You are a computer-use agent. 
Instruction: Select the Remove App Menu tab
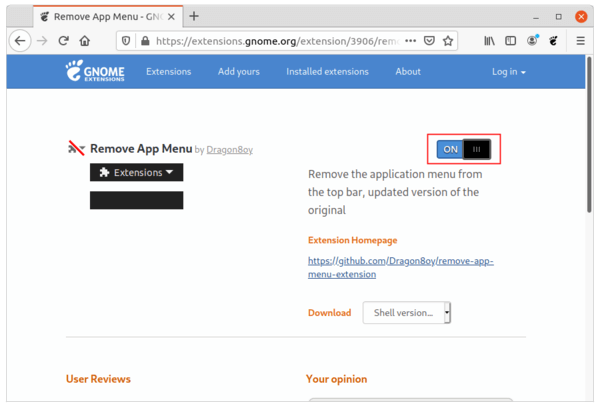pyautogui.click(x=108, y=16)
